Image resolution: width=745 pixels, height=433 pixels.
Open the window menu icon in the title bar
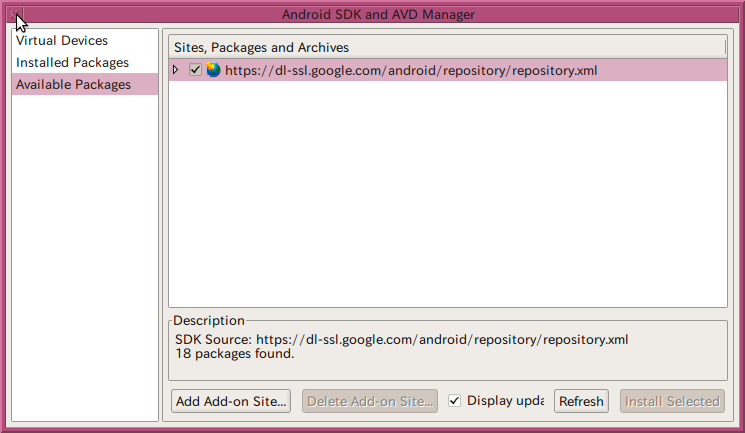pos(14,14)
